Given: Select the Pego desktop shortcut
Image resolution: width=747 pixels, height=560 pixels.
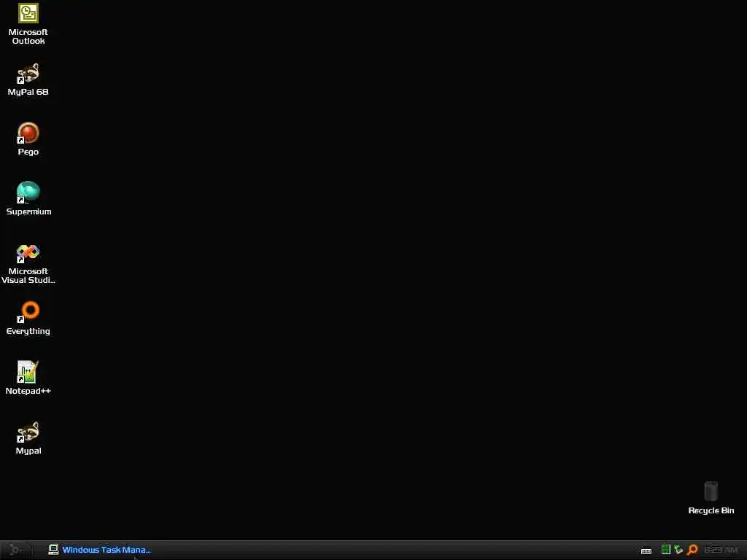Looking at the screenshot, I should pyautogui.click(x=28, y=139).
